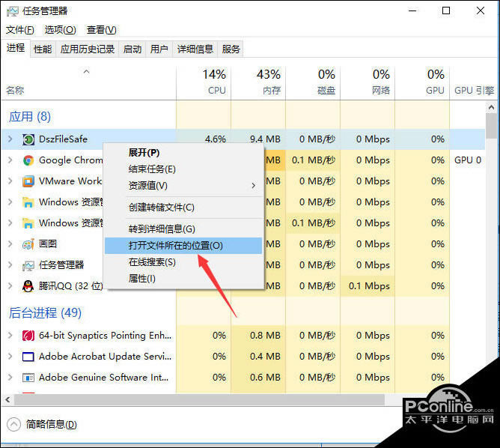Choose 结束任务(E) in context menu
Screen dimensions: 500x448
[x=183, y=169]
